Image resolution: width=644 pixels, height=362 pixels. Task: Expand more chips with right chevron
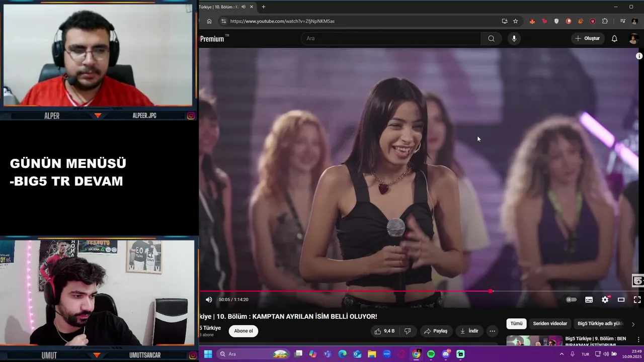click(633, 324)
